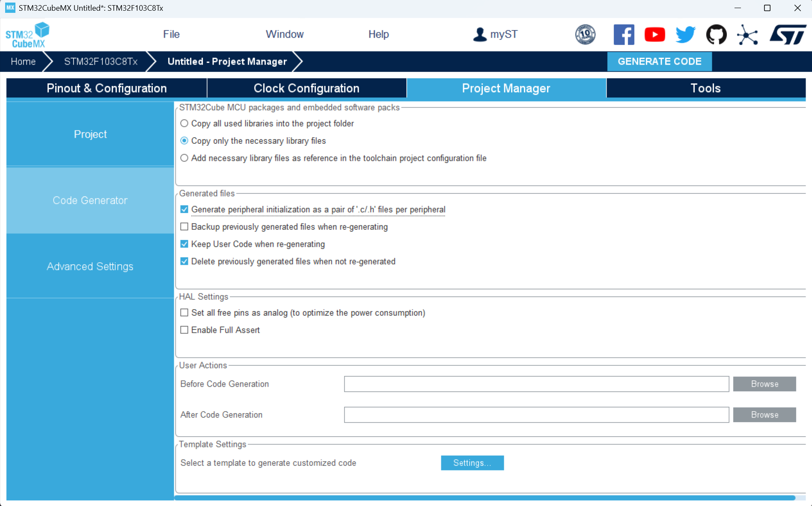Click the STM32CubeMX logo
The width and height of the screenshot is (812, 506).
click(27, 35)
